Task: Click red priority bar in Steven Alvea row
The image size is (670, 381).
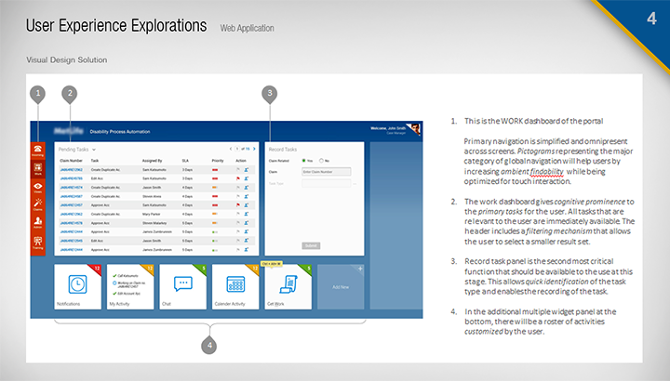Action: point(215,196)
